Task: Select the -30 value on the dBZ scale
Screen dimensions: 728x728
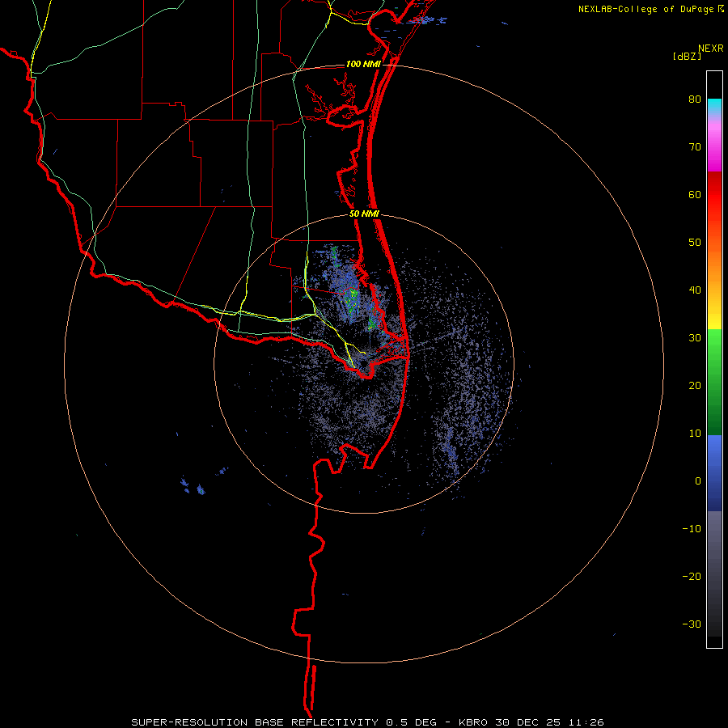Action: pos(692,624)
